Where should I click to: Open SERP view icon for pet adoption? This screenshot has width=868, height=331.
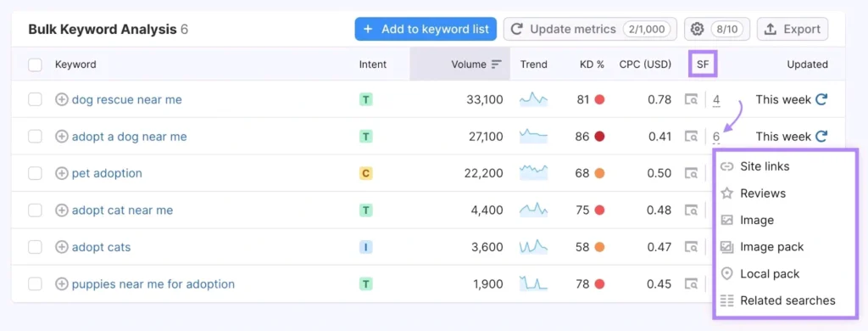(x=691, y=173)
